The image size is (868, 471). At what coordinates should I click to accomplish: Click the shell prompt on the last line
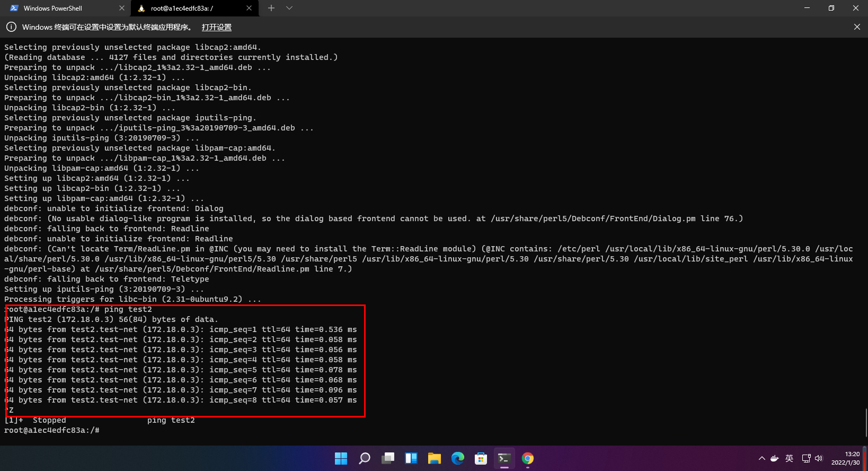click(x=52, y=430)
